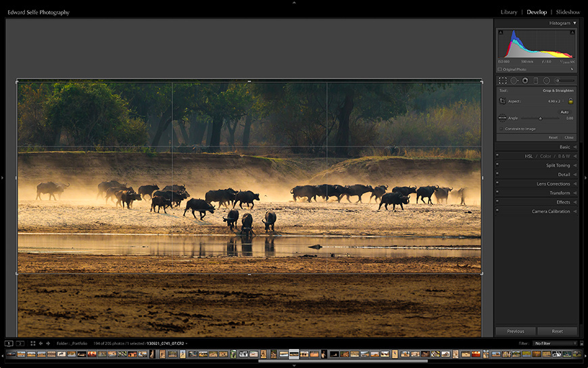588x368 pixels.
Task: Expand the HSL / Color / B&W panel
Action: (x=575, y=156)
